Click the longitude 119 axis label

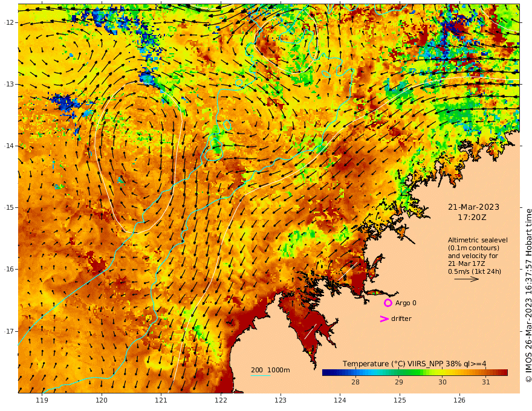[42, 400]
